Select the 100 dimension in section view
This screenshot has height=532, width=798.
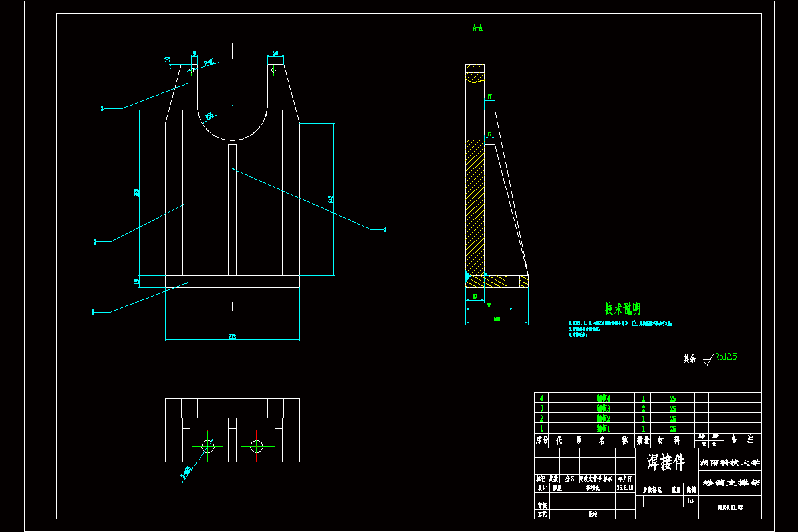click(x=497, y=320)
